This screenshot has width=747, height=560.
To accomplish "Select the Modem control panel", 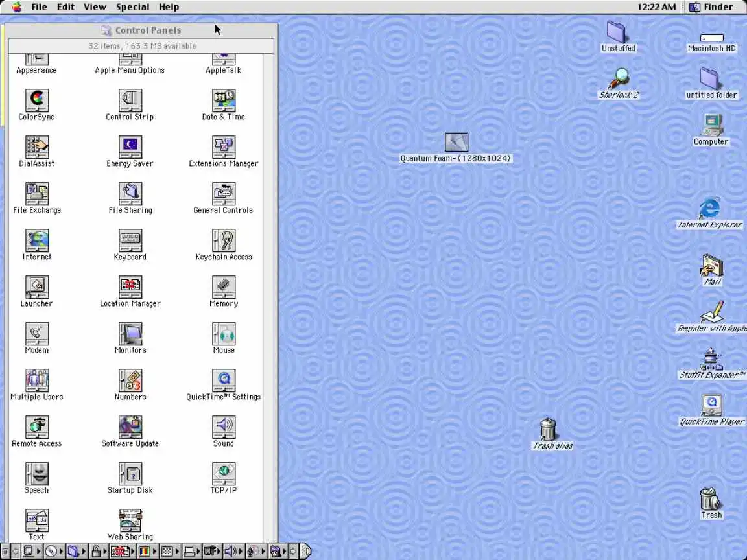I will pyautogui.click(x=37, y=334).
